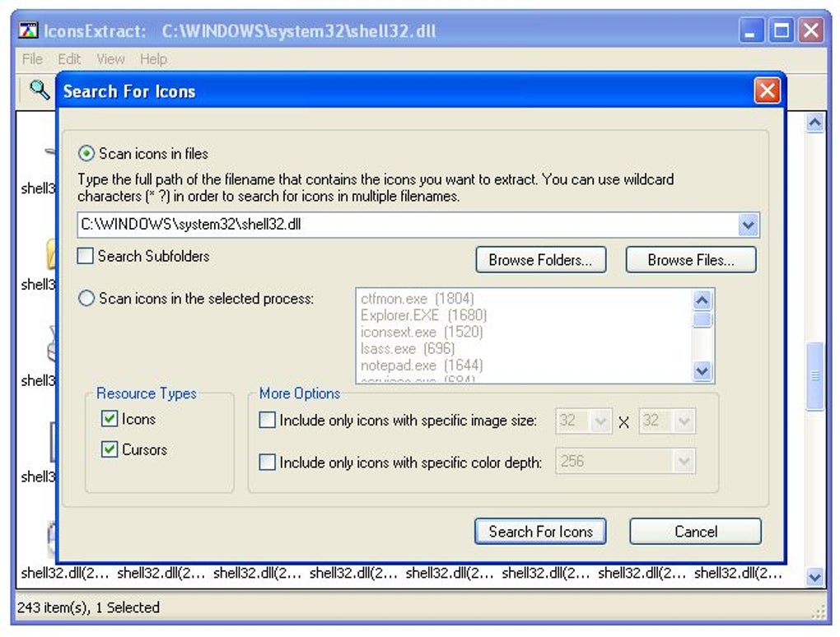Click the magnifier search toolbar icon
The height and width of the screenshot is (637, 840).
click(x=39, y=90)
